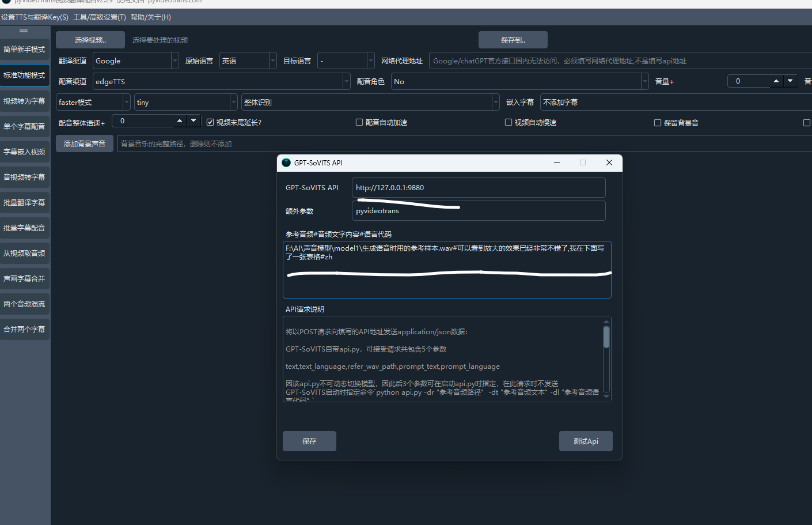812x525 pixels.
Task: Click 测试Api button in dialog
Action: click(586, 441)
